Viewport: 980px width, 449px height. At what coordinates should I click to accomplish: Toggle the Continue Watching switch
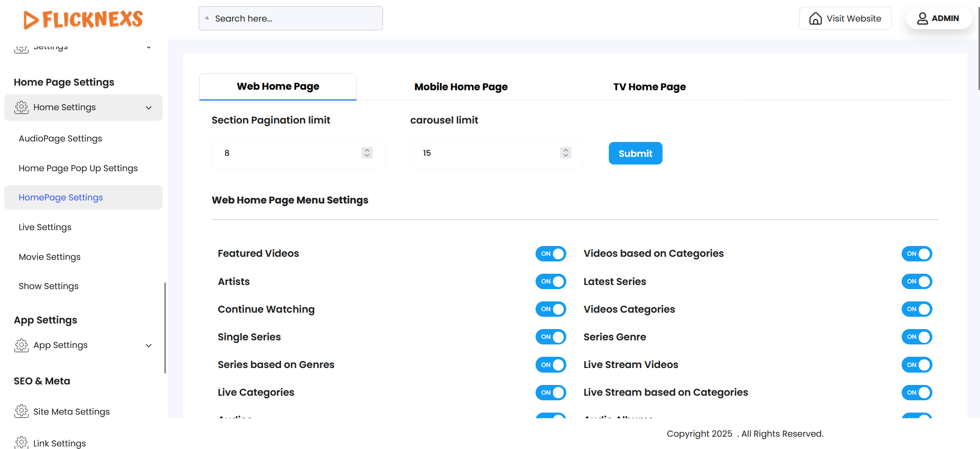tap(550, 309)
